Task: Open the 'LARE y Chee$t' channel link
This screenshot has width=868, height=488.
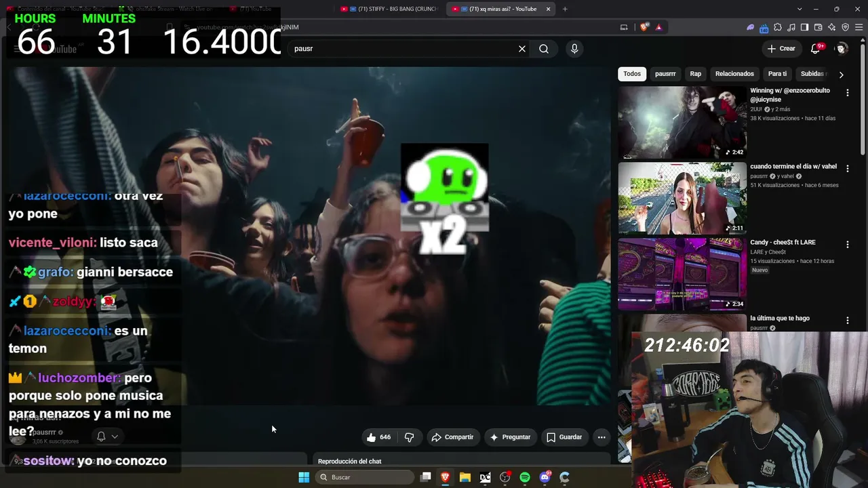Action: tap(769, 251)
